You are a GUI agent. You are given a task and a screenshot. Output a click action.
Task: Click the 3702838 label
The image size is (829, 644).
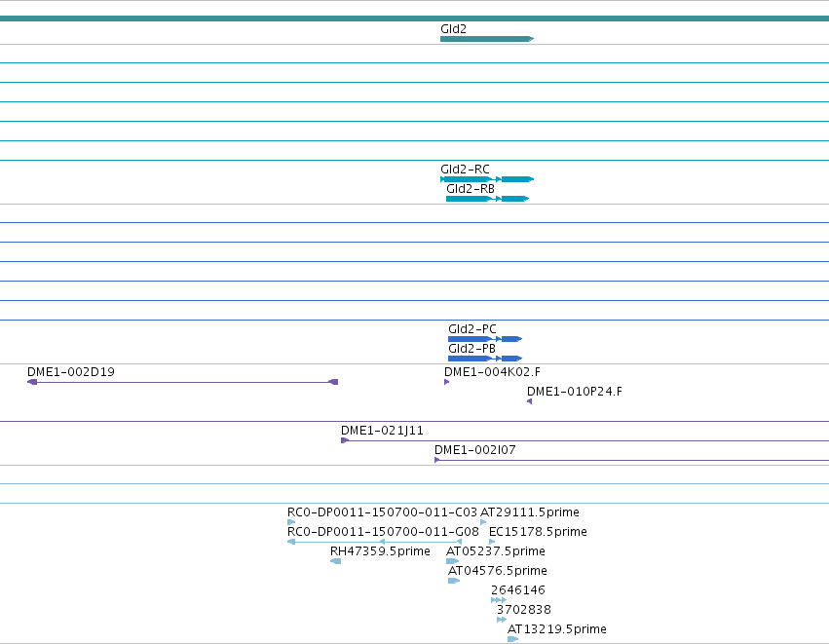tap(523, 610)
